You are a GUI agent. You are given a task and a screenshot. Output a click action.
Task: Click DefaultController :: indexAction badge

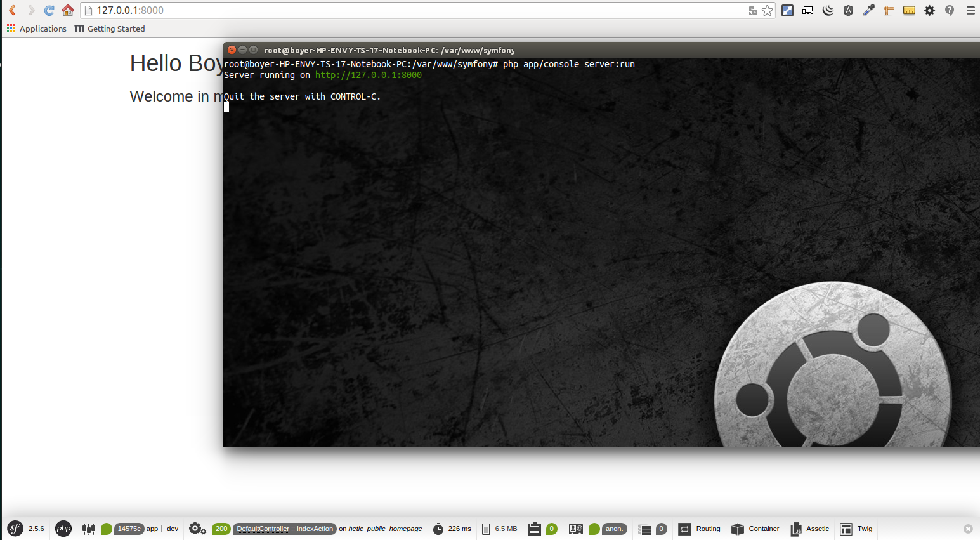285,529
